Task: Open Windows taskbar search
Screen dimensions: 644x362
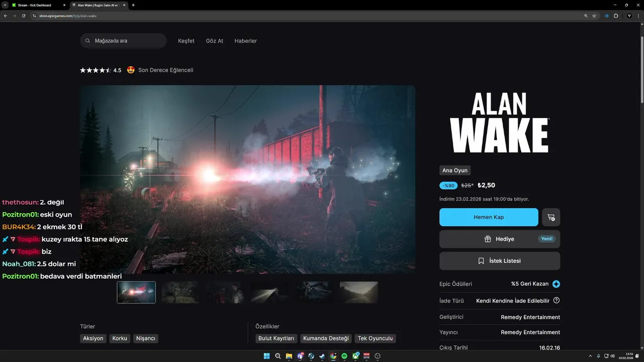Action: pyautogui.click(x=278, y=356)
